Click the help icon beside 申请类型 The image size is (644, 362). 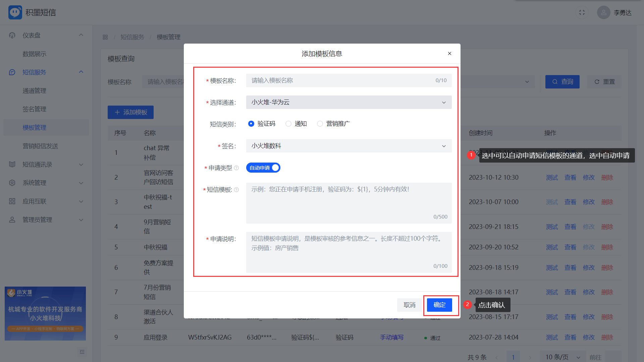click(x=236, y=168)
